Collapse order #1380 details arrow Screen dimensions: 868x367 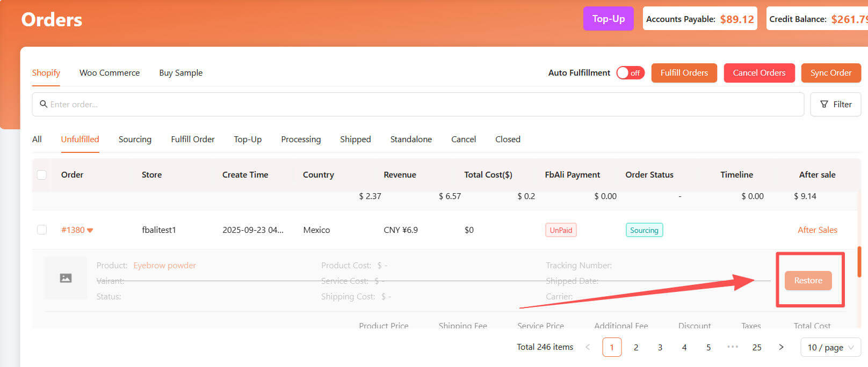click(x=90, y=230)
